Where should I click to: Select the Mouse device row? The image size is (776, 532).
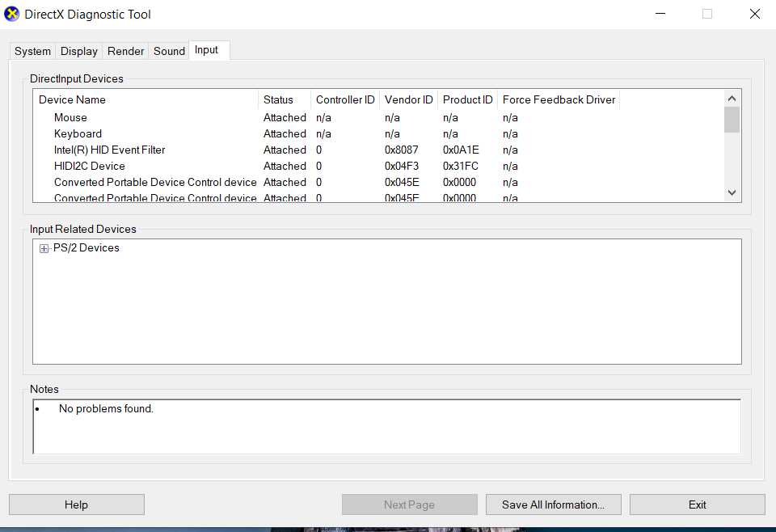(70, 118)
